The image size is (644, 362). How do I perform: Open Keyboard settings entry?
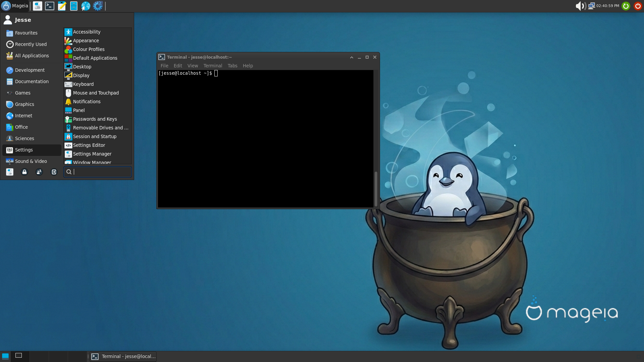click(x=98, y=84)
